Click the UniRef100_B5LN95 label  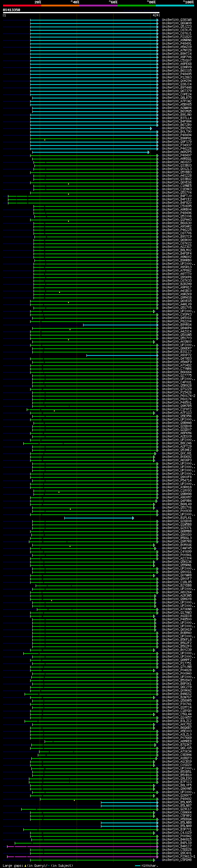pos(177,802)
